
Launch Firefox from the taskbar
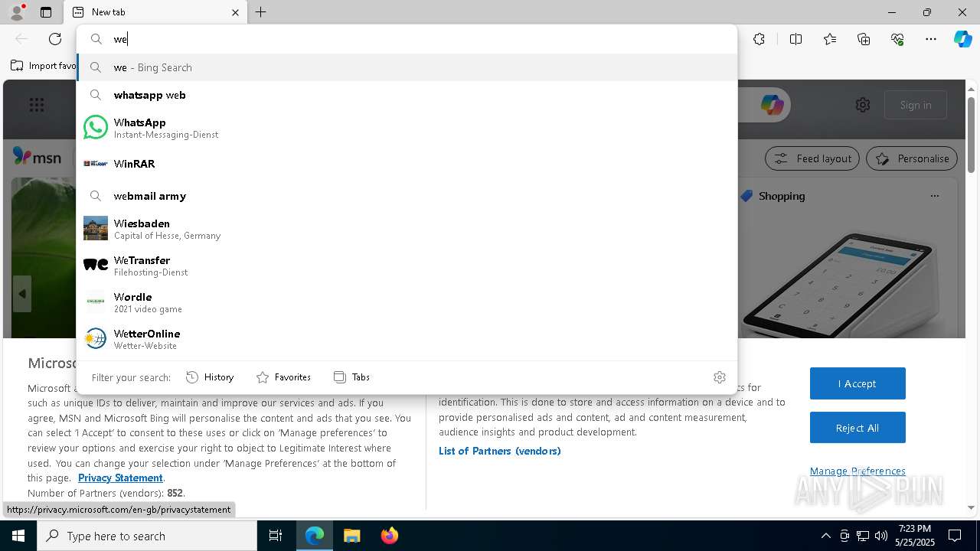click(390, 536)
